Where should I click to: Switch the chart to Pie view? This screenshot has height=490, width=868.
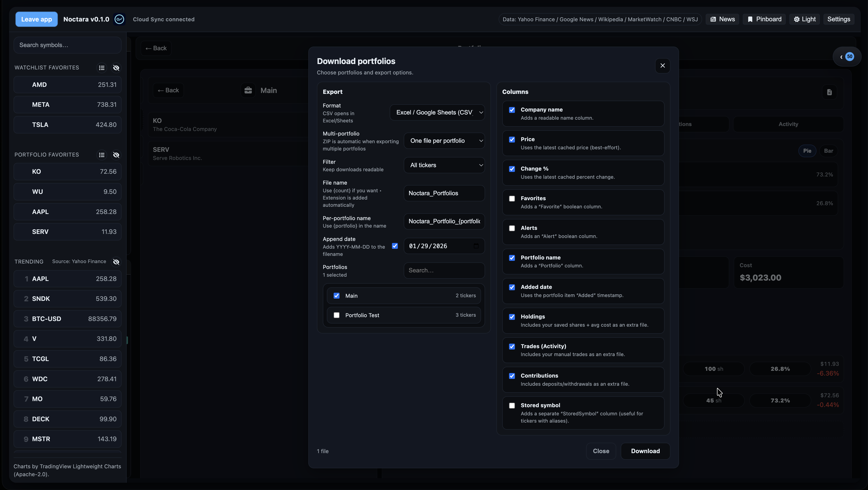point(807,151)
